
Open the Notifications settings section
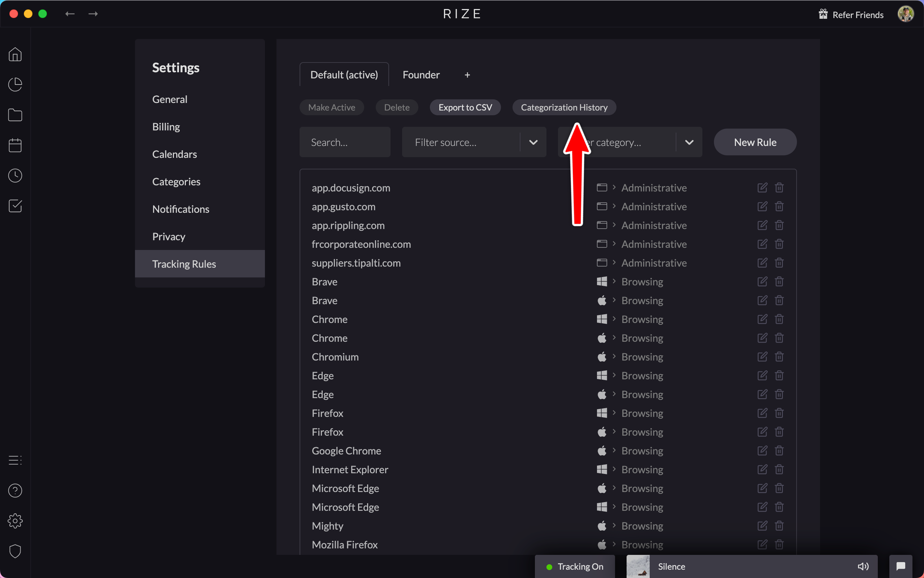(200, 209)
